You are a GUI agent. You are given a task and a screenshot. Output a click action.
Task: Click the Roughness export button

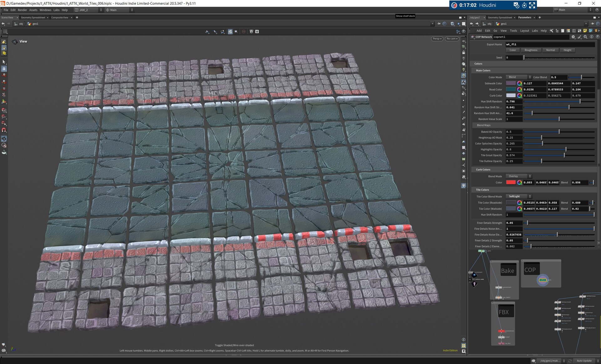531,50
